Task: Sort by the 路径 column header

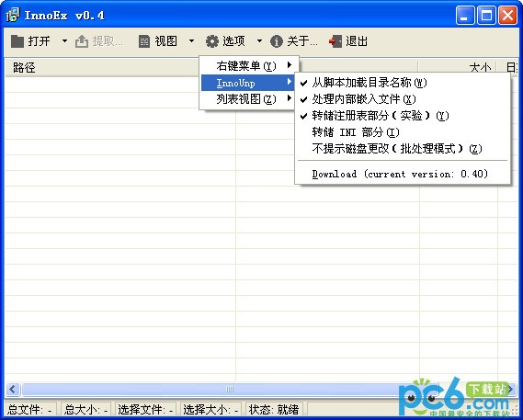Action: click(102, 68)
